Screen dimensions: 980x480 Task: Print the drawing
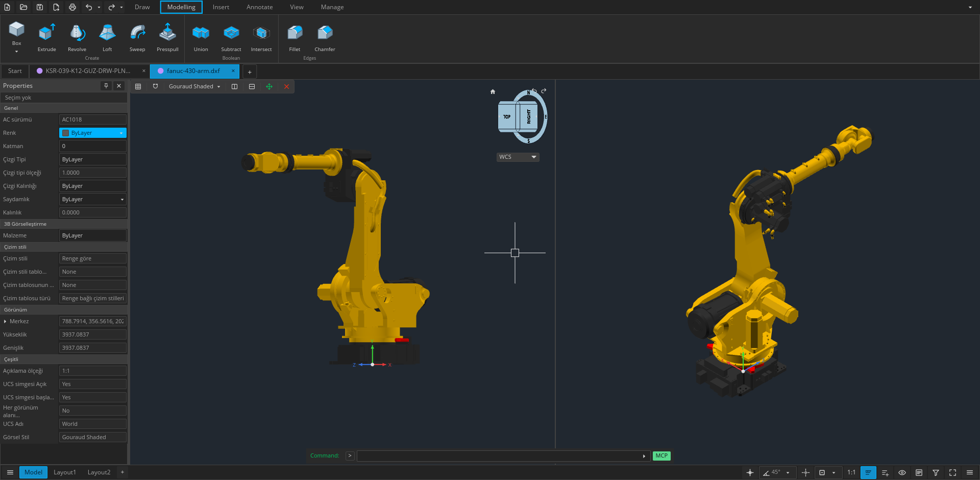[72, 7]
